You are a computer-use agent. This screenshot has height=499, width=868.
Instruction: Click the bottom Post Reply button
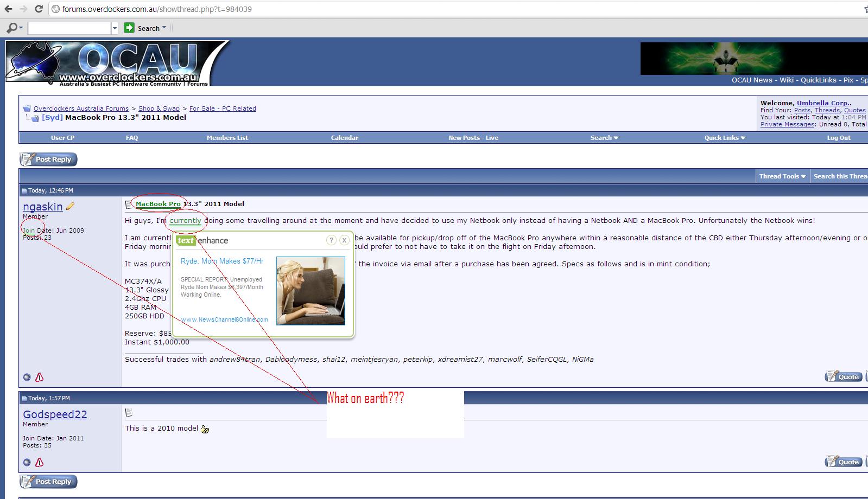[x=48, y=482]
